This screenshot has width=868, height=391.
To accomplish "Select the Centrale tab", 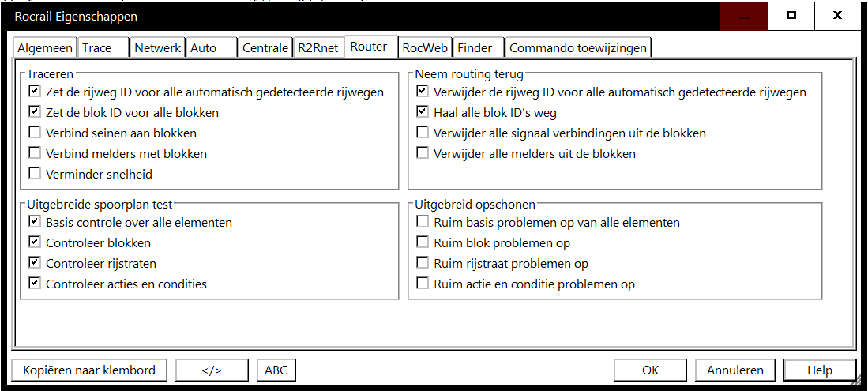I will point(265,48).
